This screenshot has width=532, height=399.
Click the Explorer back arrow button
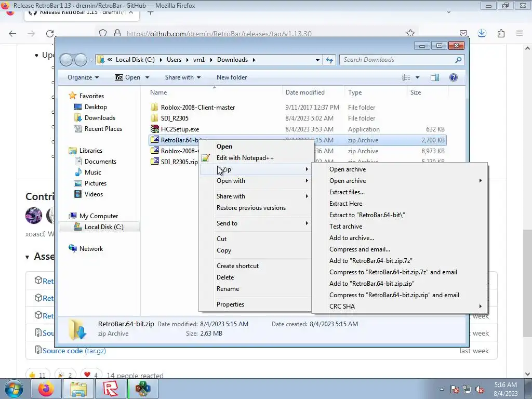pos(66,60)
